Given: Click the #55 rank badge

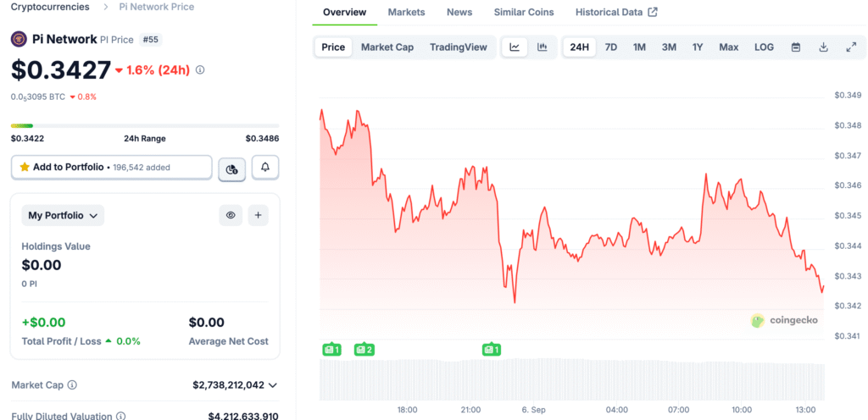Looking at the screenshot, I should tap(150, 40).
